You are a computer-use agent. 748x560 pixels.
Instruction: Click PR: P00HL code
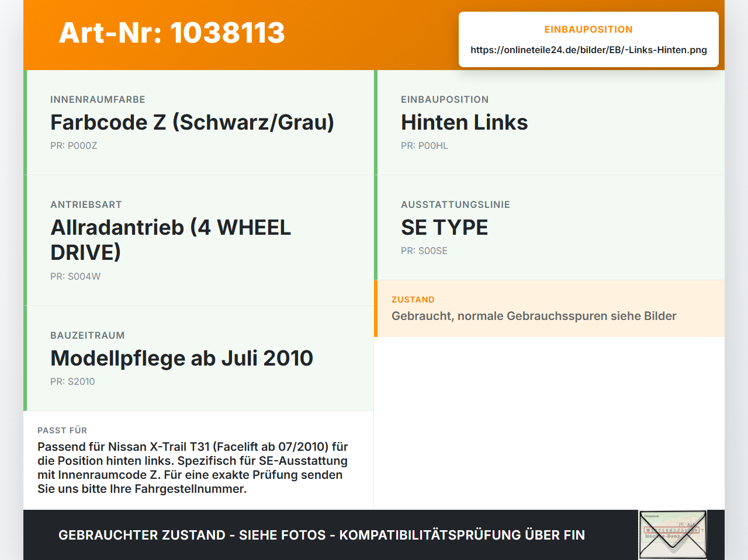pos(424,145)
